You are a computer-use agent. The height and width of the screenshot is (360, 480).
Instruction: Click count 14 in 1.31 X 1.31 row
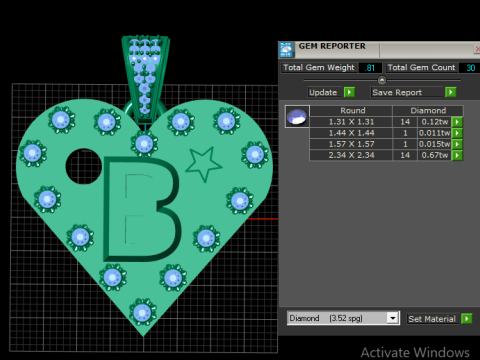pyautogui.click(x=405, y=122)
